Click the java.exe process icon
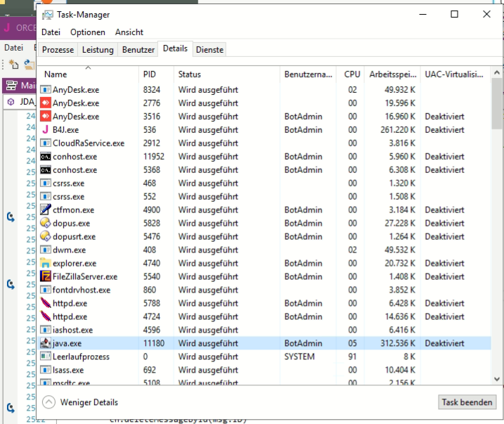504x424 pixels. coord(46,343)
